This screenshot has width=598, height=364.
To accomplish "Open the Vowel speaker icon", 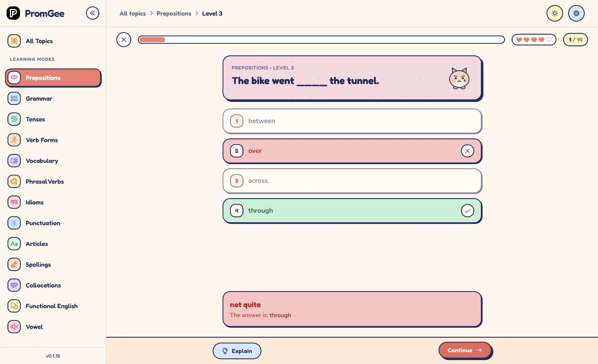I will coord(14,327).
